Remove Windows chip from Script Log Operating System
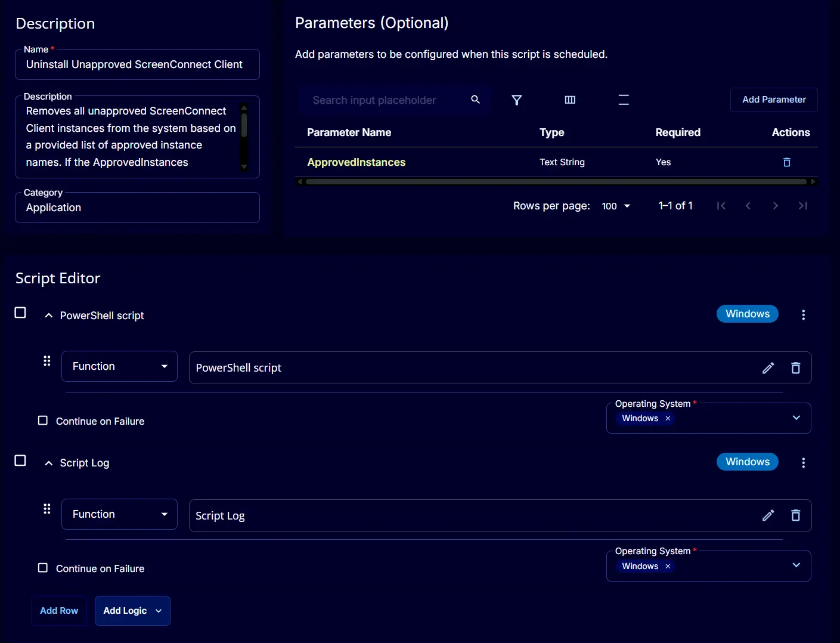Image resolution: width=840 pixels, height=643 pixels. (x=668, y=566)
